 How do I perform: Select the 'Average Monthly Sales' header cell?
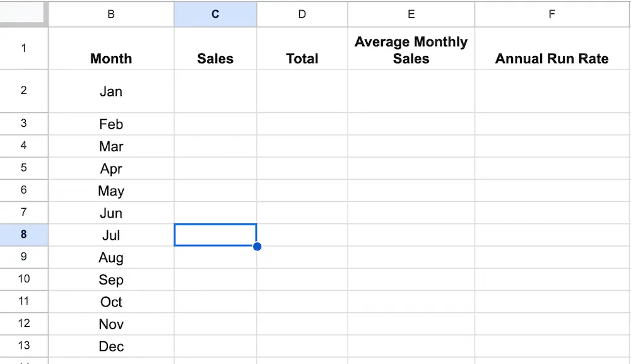411,49
